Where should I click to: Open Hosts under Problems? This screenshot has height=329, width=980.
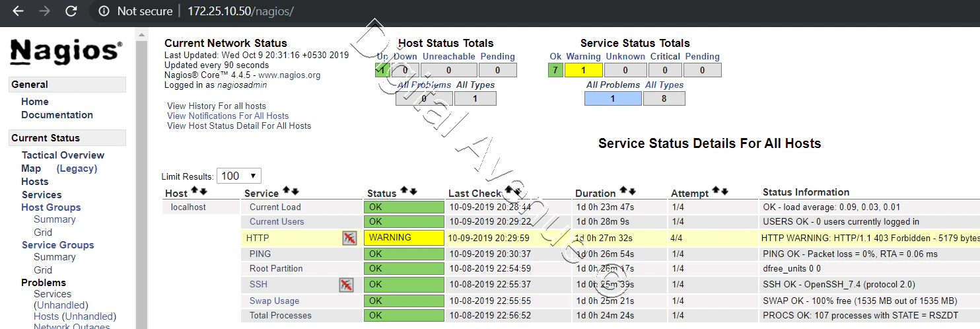click(x=46, y=316)
